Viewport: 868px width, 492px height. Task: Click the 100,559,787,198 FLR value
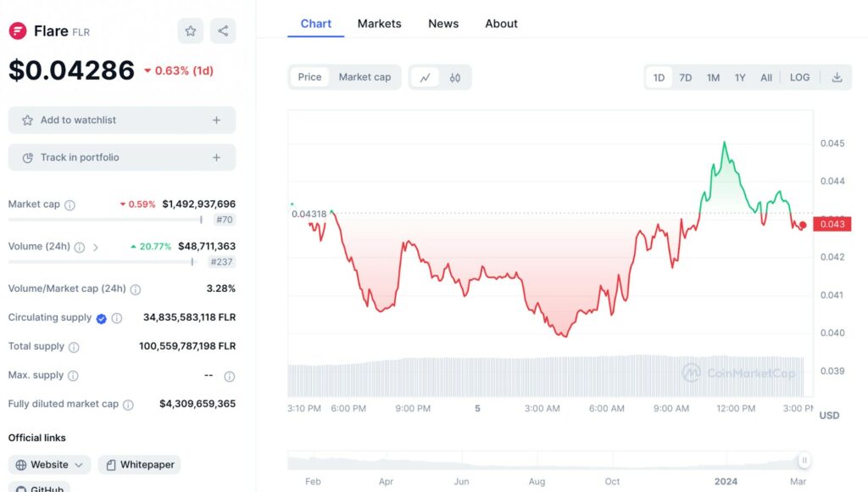pos(187,346)
